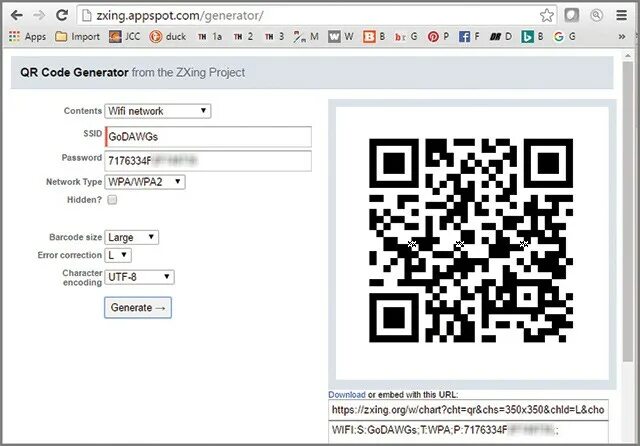Click the magnifier extension icon in toolbar
The height and width of the screenshot is (446, 640).
596,16
